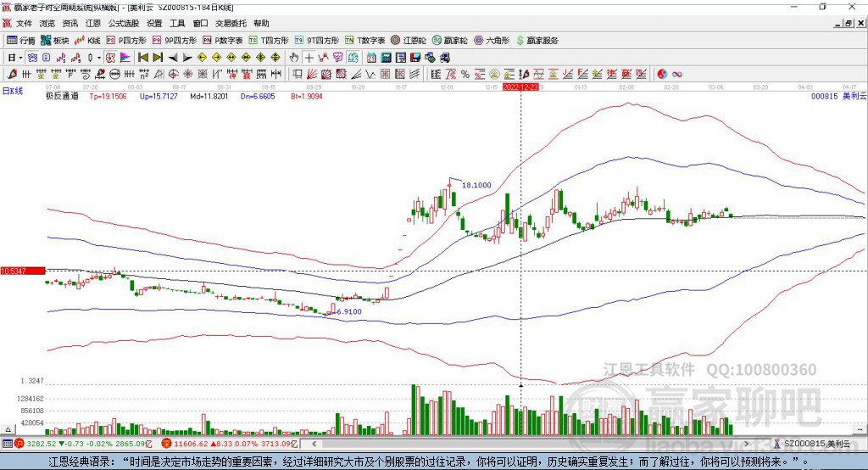868x470 pixels.
Task: Open the 交易委托 menu
Action: 231,23
